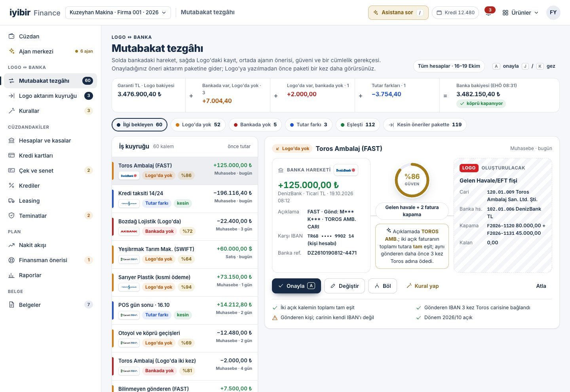
Task: Open the notifications bell with red badge
Action: pos(489,12)
